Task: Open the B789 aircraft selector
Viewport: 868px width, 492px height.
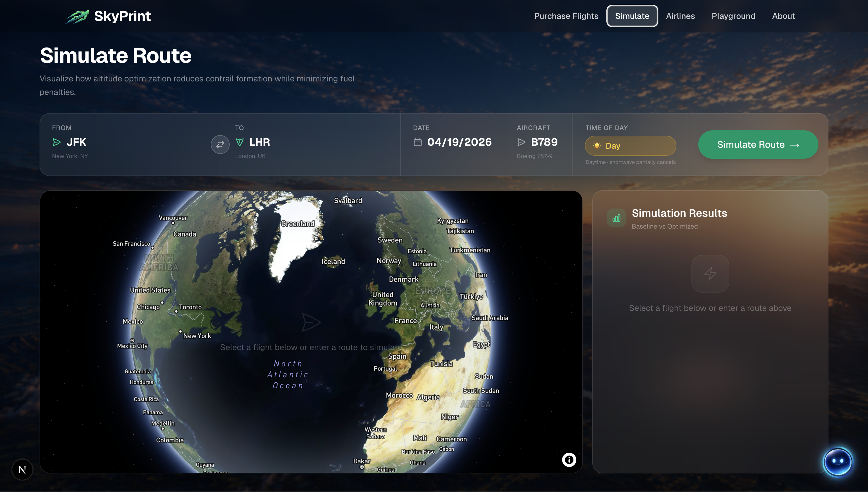Action: click(x=544, y=142)
